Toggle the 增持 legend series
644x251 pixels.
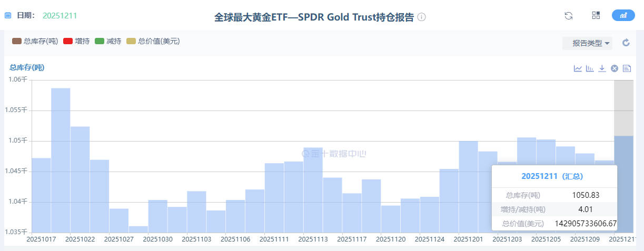click(76, 41)
